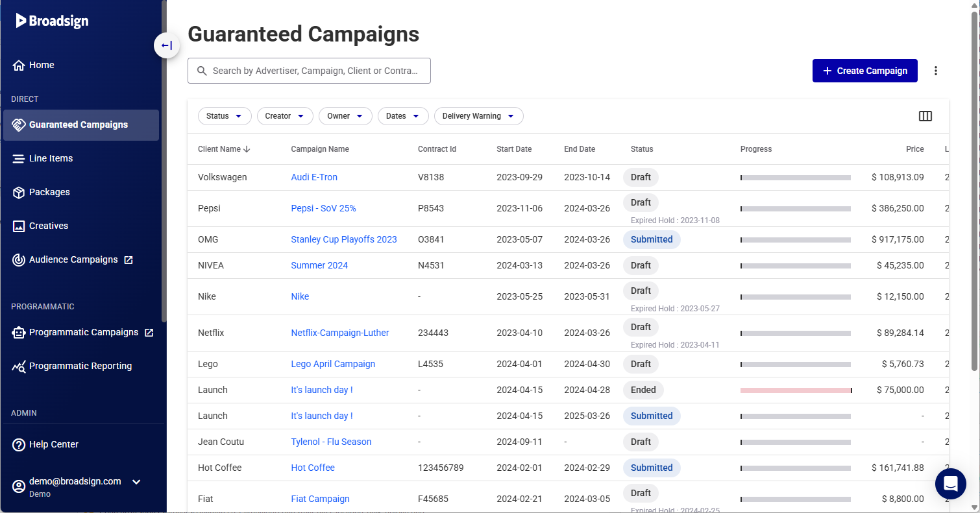980x513 pixels.
Task: Collapse the navigation sidebar
Action: point(167,45)
